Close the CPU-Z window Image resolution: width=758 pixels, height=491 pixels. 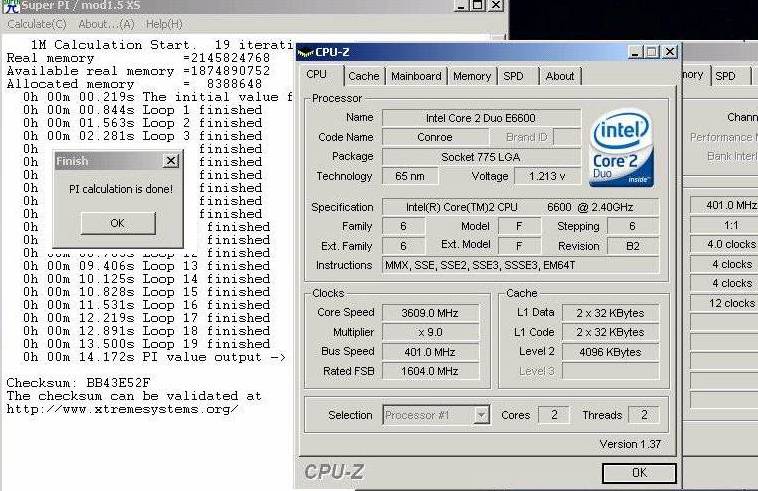tap(670, 51)
